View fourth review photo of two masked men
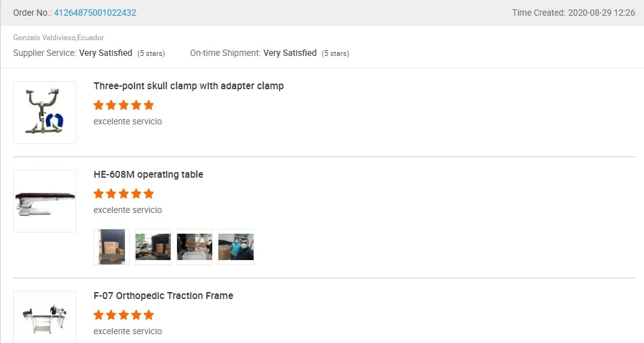The width and height of the screenshot is (644, 343). pyautogui.click(x=236, y=247)
